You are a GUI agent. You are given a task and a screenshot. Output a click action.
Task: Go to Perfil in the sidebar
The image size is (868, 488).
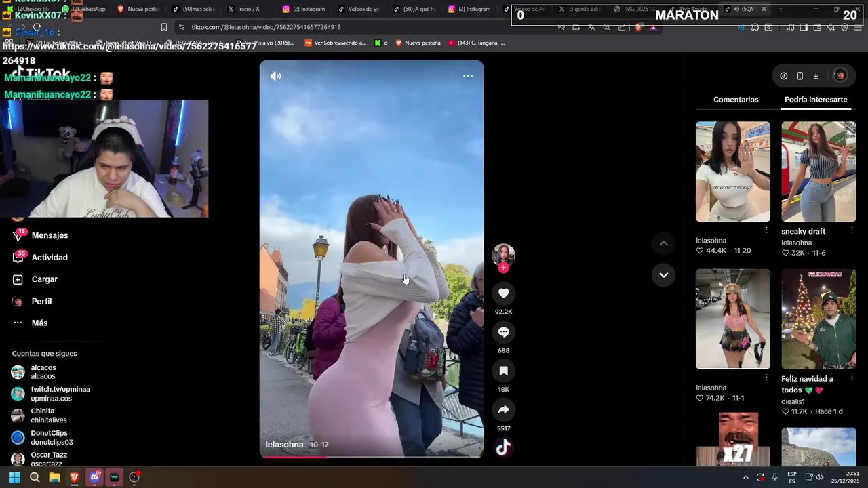pos(33,302)
